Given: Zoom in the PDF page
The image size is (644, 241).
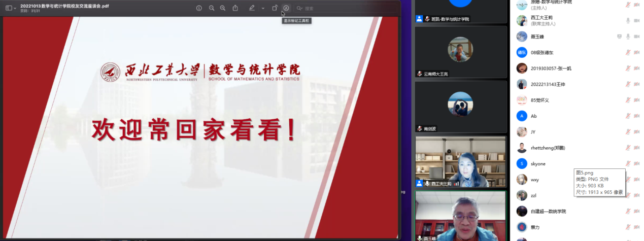Looking at the screenshot, I should pyautogui.click(x=223, y=8).
